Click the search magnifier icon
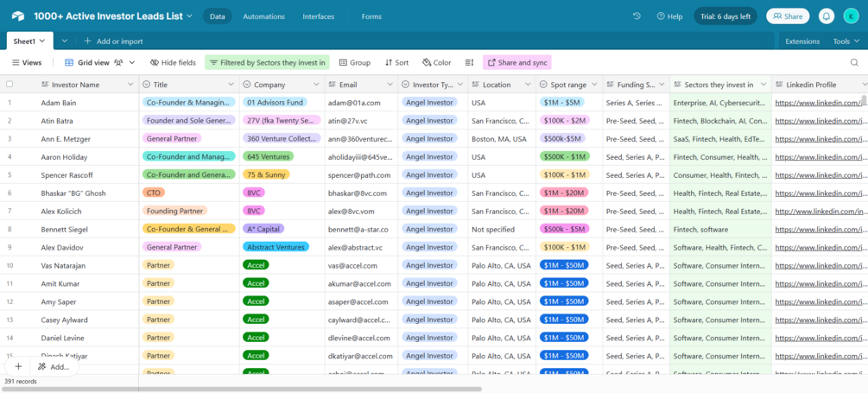868x393 pixels. coord(855,62)
